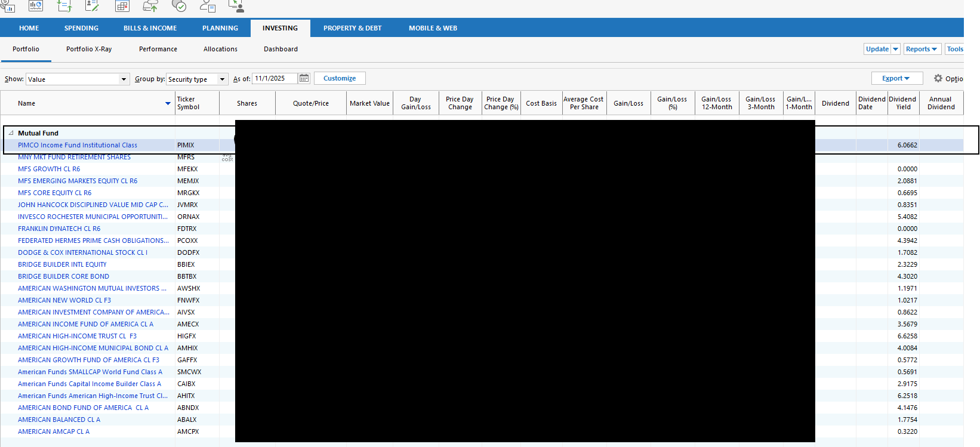Click the Update button
This screenshot has height=447, width=980.
pyautogui.click(x=877, y=49)
